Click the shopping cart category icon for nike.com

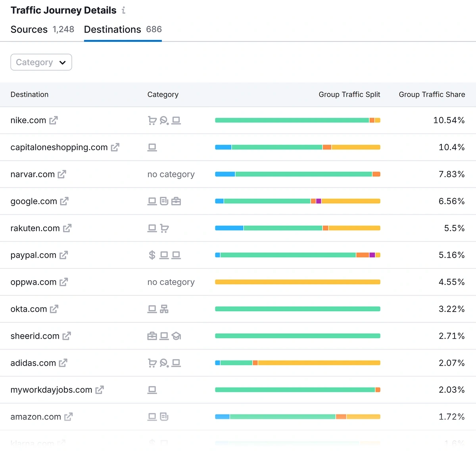tap(152, 120)
